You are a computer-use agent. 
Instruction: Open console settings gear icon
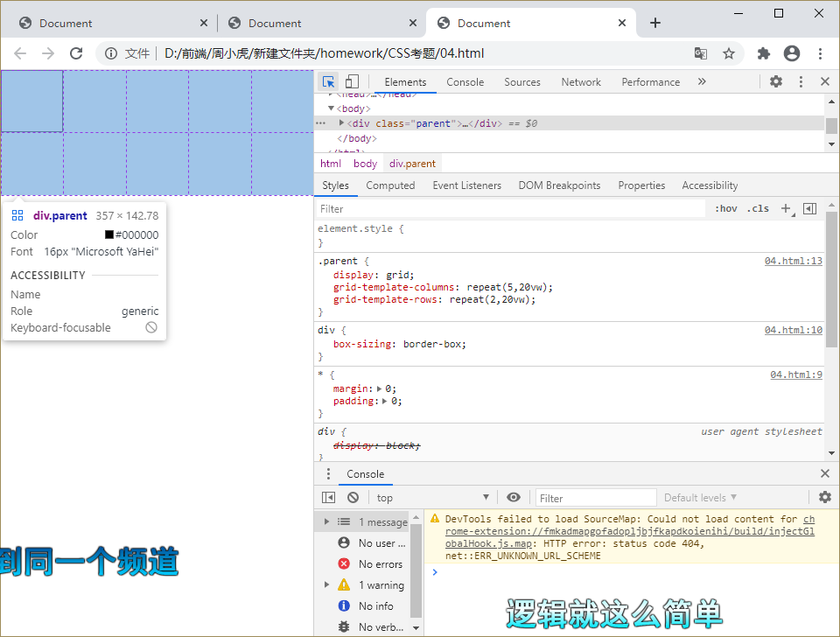(825, 497)
